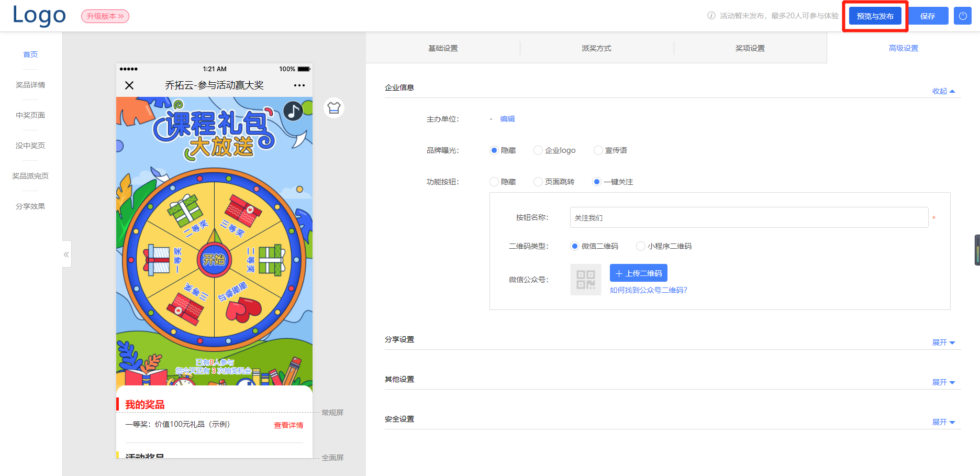
Task: Close the phone preview with X icon
Action: [x=129, y=85]
